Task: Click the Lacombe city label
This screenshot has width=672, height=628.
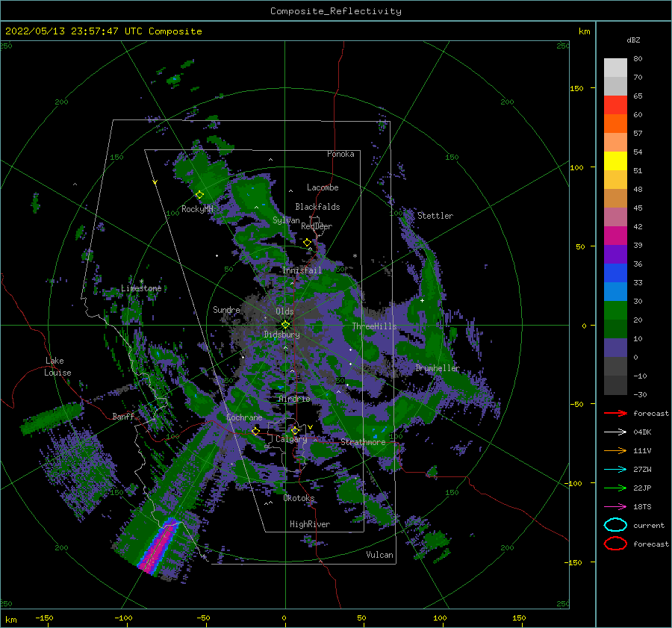Action: (x=323, y=187)
